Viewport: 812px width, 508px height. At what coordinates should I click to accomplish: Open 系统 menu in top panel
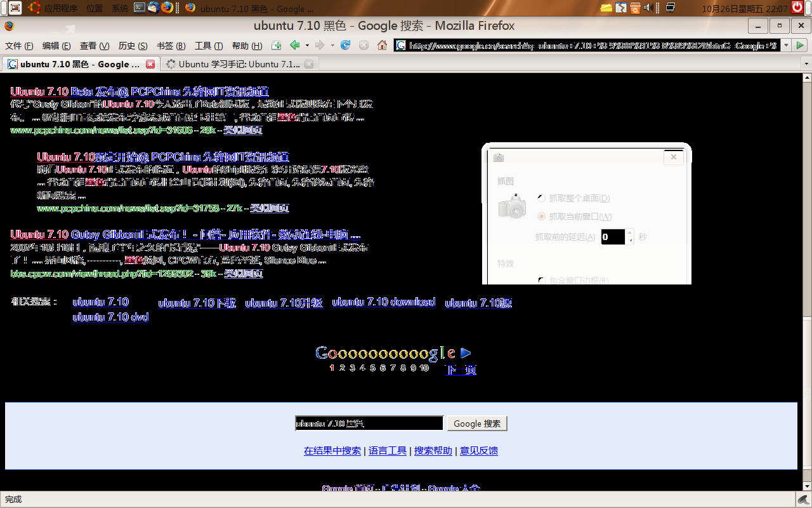pyautogui.click(x=120, y=8)
